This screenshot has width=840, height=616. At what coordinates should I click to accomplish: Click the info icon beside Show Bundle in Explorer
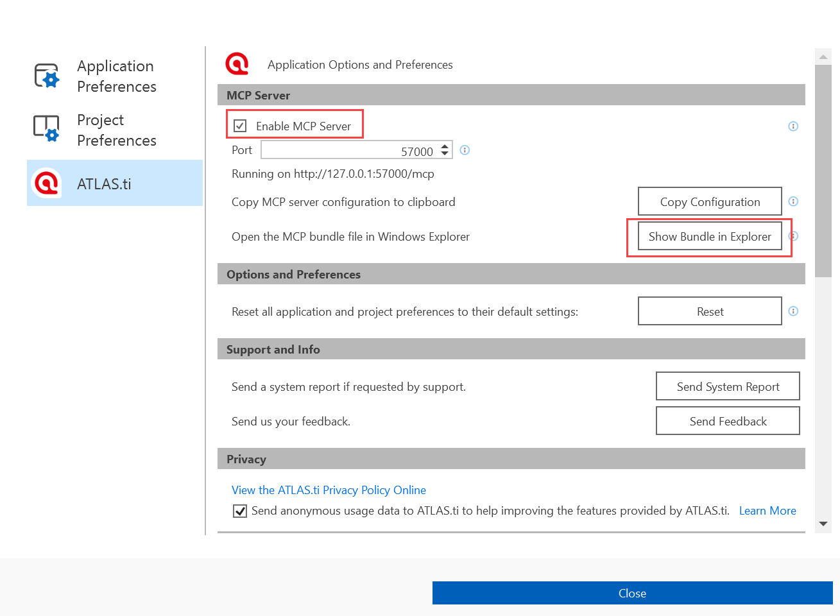tap(793, 236)
